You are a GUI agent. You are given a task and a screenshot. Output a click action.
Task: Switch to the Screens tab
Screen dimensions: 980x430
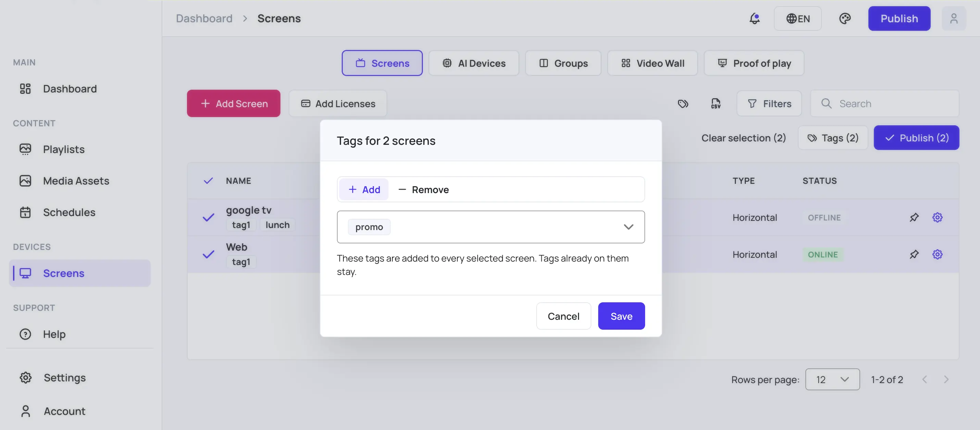click(x=382, y=63)
